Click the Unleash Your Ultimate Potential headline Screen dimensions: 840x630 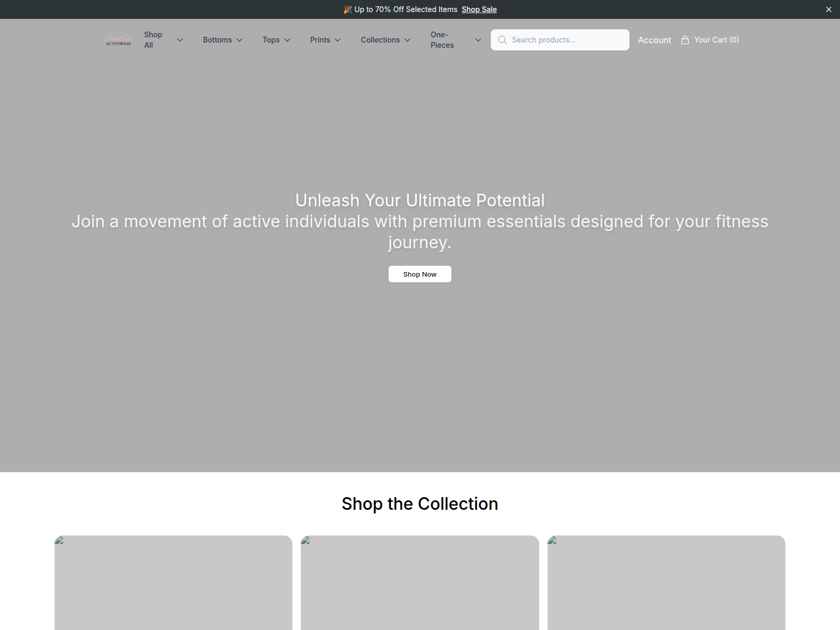point(420,201)
